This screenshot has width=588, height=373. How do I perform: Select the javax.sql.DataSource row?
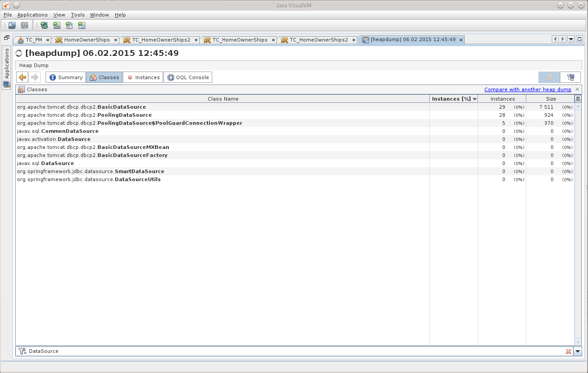click(295, 163)
